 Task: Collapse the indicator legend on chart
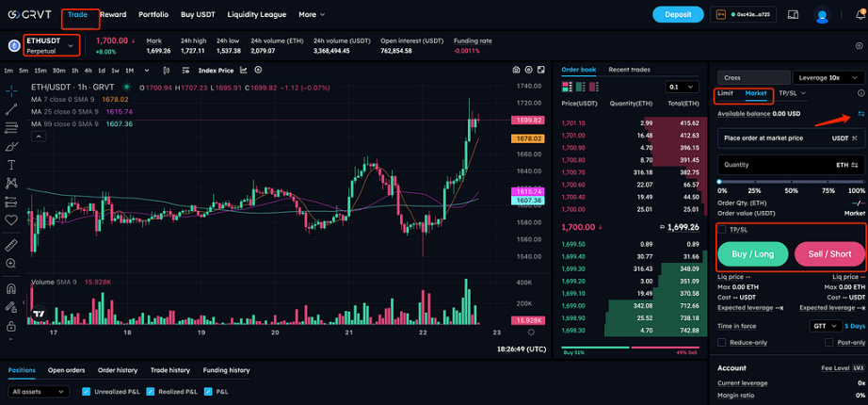[x=39, y=137]
